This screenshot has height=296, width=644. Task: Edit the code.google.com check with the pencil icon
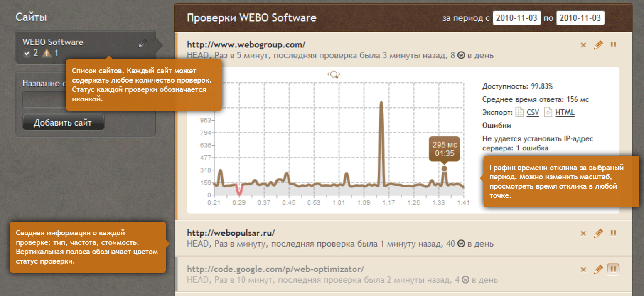[x=598, y=269]
